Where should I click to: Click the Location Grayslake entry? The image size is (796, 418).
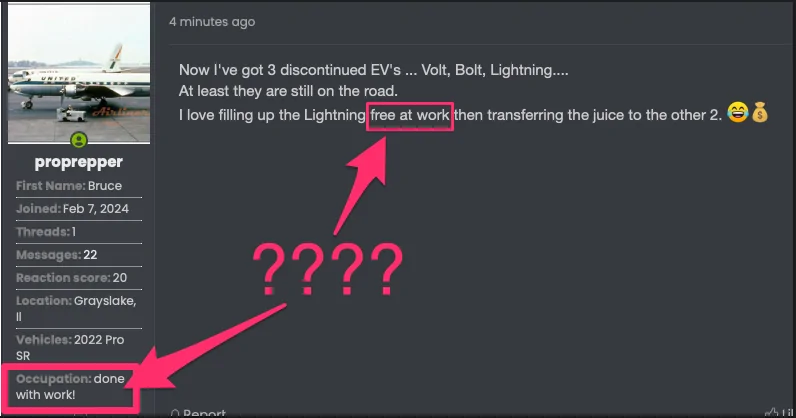76,308
